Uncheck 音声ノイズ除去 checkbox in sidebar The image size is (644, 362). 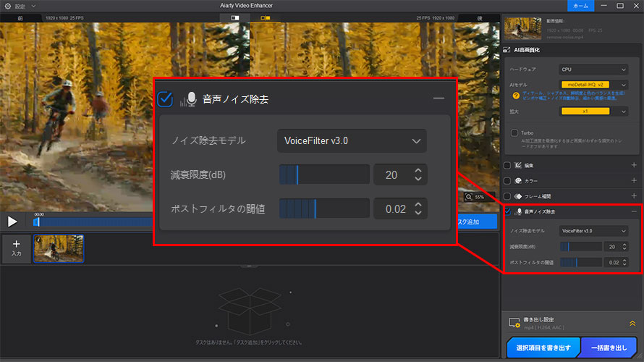point(507,211)
